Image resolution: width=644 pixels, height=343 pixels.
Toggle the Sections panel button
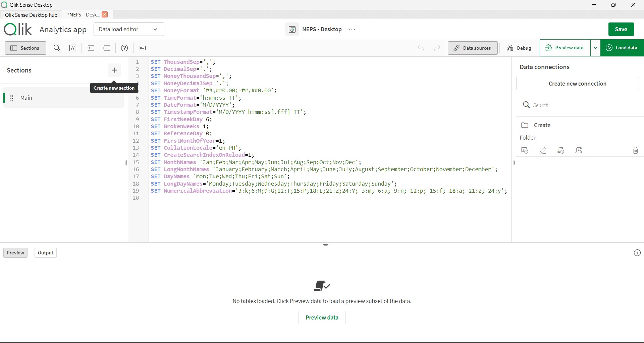point(25,48)
